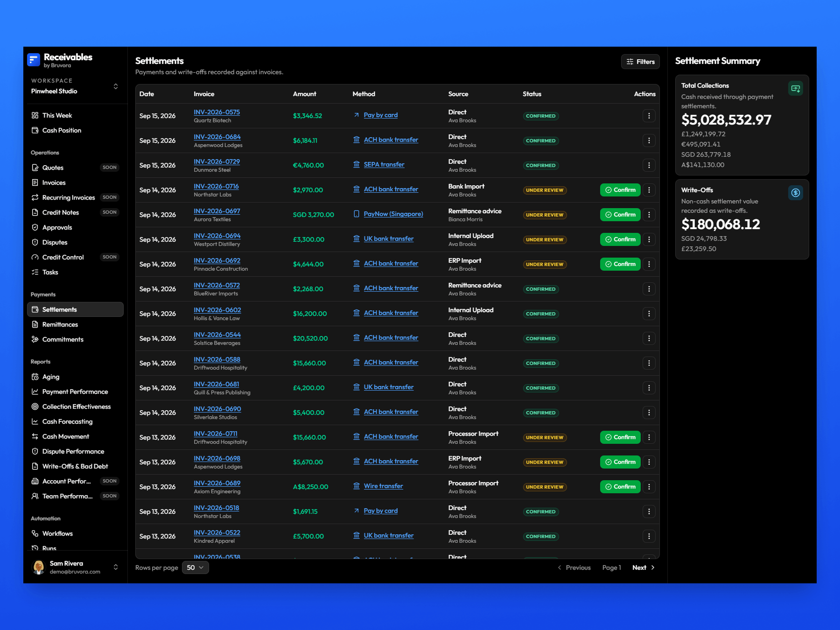The width and height of the screenshot is (840, 630).
Task: Open invoice link INV-2026-0684
Action: click(x=217, y=137)
